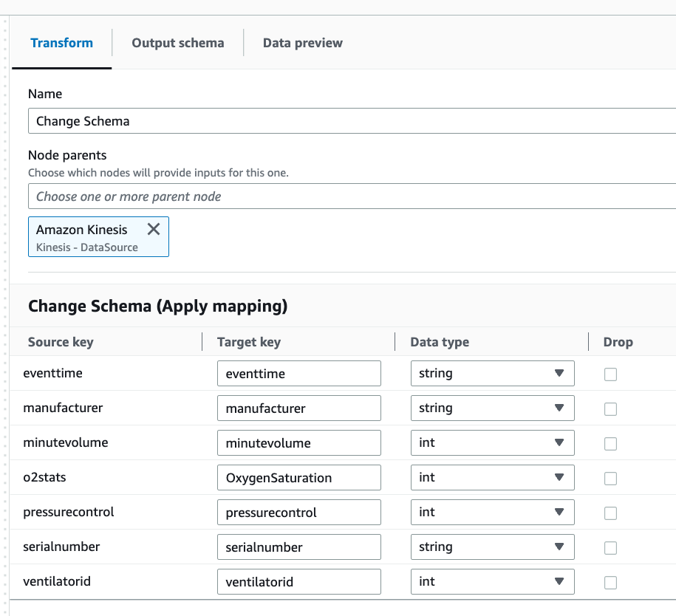Open the Data preview tab

[x=302, y=43]
